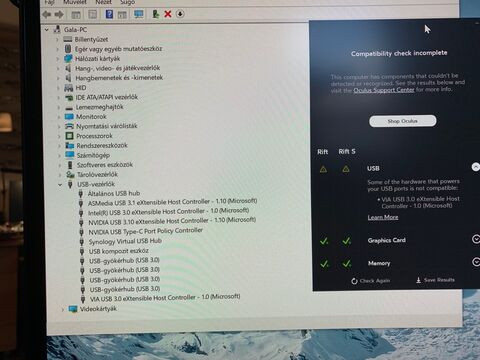Open the Oculus Support Center link

pyautogui.click(x=384, y=90)
